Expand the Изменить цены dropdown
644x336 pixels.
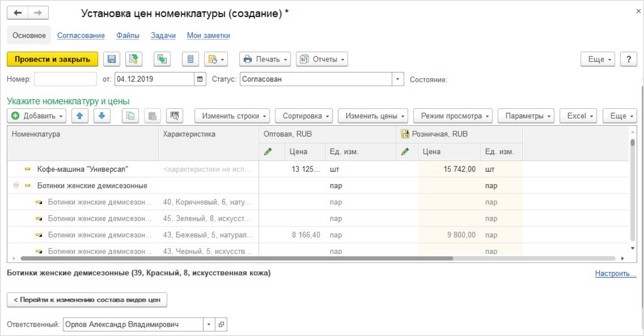point(373,116)
